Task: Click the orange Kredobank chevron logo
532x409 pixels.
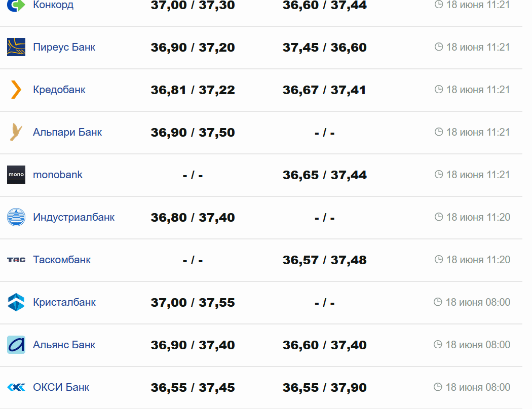Action: (x=16, y=90)
